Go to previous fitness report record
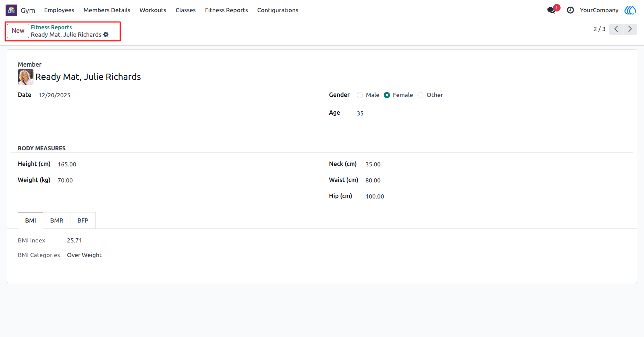The height and width of the screenshot is (337, 644). point(616,29)
